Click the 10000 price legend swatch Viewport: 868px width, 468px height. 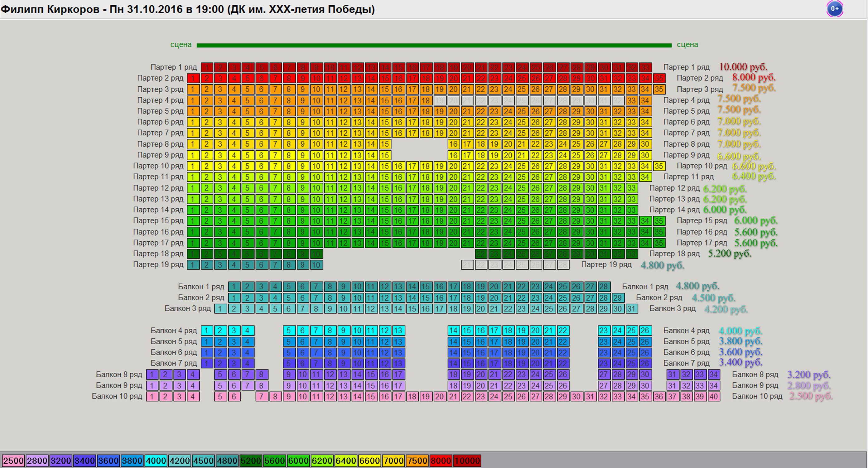click(467, 461)
